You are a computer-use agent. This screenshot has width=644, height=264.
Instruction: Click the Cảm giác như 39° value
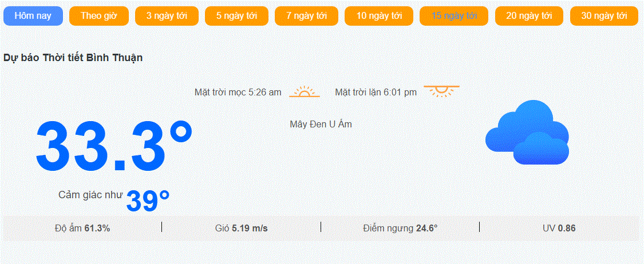pos(148,201)
